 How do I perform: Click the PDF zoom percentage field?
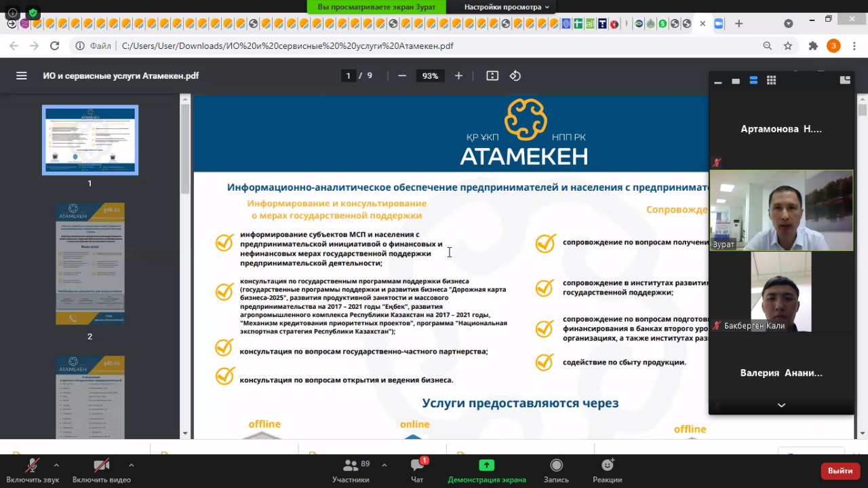click(430, 76)
